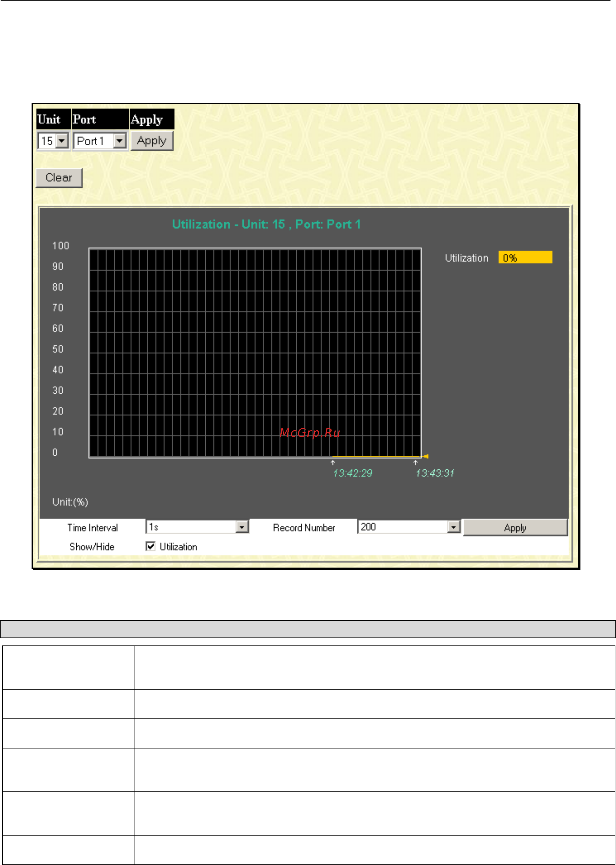Click the Apply button beside Record Number
The width and height of the screenshot is (616, 865).
pos(515,528)
